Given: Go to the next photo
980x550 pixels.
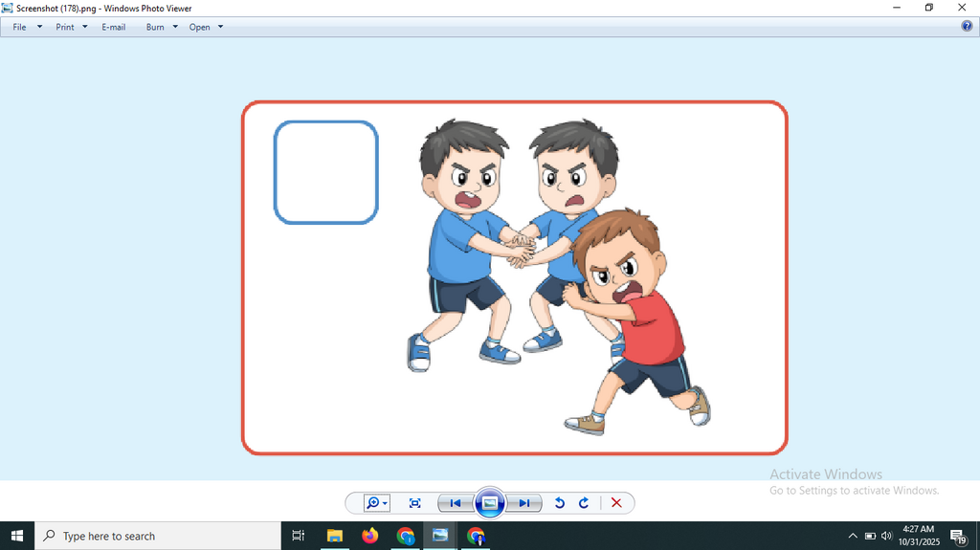Looking at the screenshot, I should [x=523, y=503].
